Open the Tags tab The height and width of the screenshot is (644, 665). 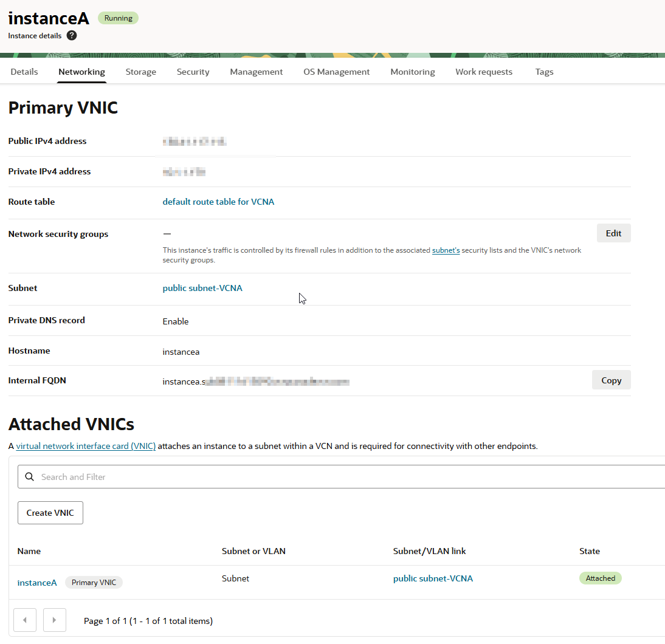[544, 72]
